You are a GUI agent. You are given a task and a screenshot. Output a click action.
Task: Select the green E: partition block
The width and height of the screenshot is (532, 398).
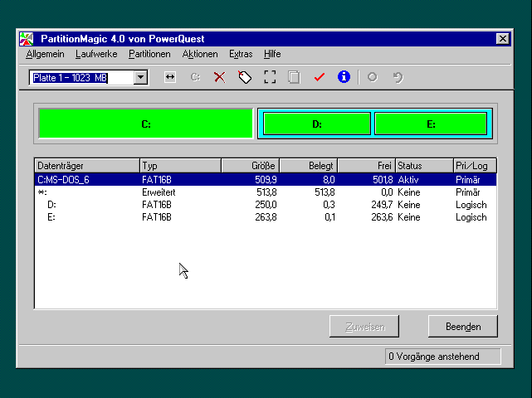pos(431,124)
